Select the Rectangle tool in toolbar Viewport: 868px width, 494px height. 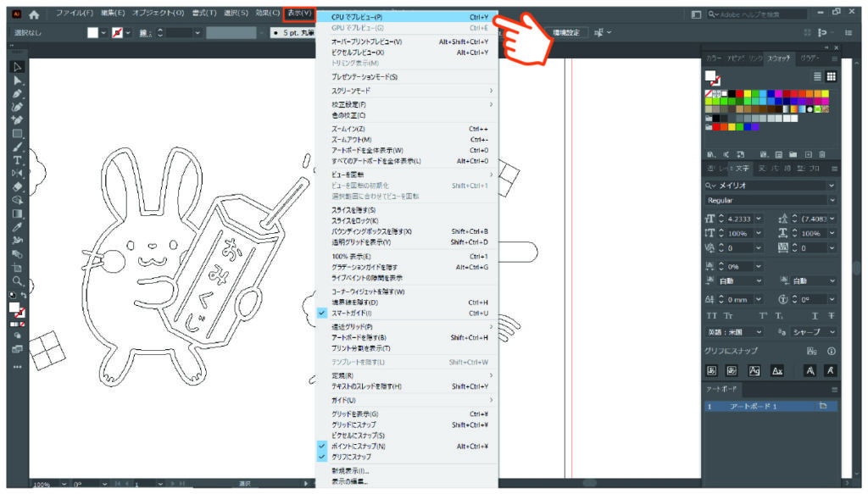[17, 134]
